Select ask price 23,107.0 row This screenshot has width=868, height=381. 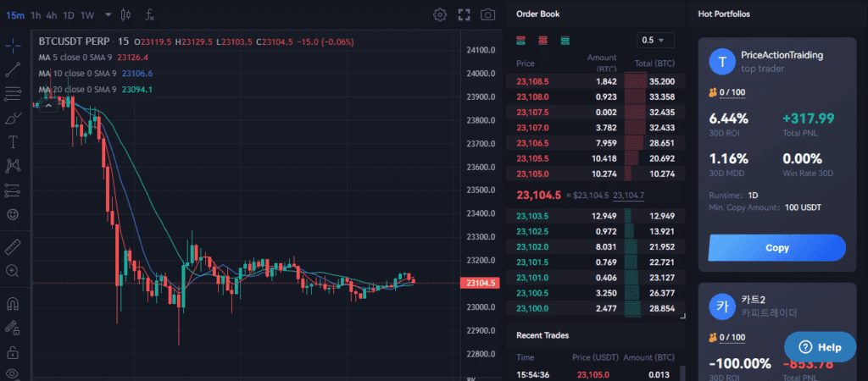click(595, 128)
